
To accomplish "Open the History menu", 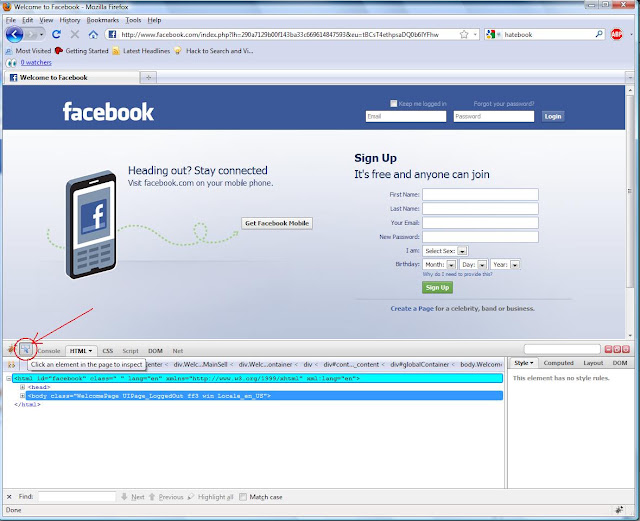I will 70,20.
